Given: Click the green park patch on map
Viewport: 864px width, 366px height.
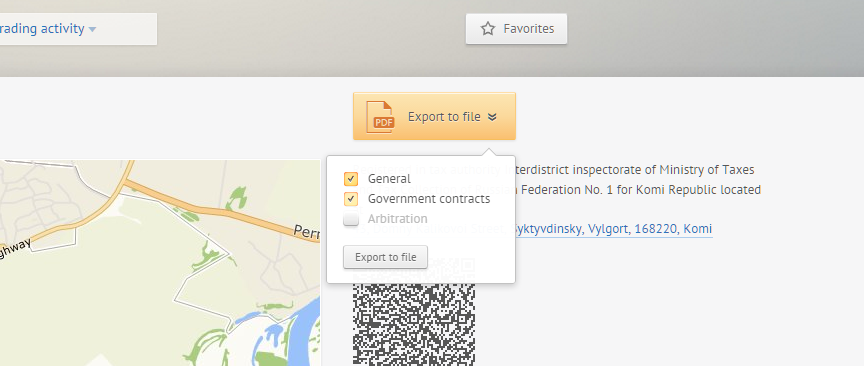Looking at the screenshot, I should coord(236,198).
